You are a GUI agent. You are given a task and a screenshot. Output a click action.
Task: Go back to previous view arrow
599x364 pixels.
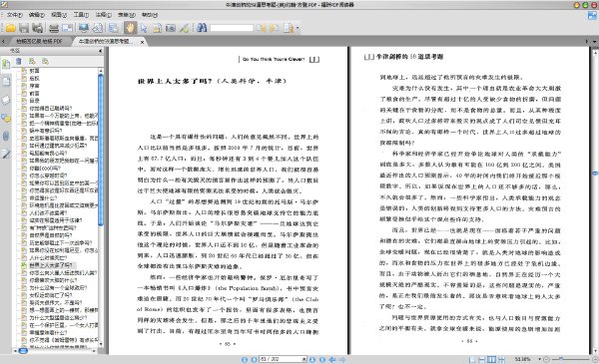(332, 359)
